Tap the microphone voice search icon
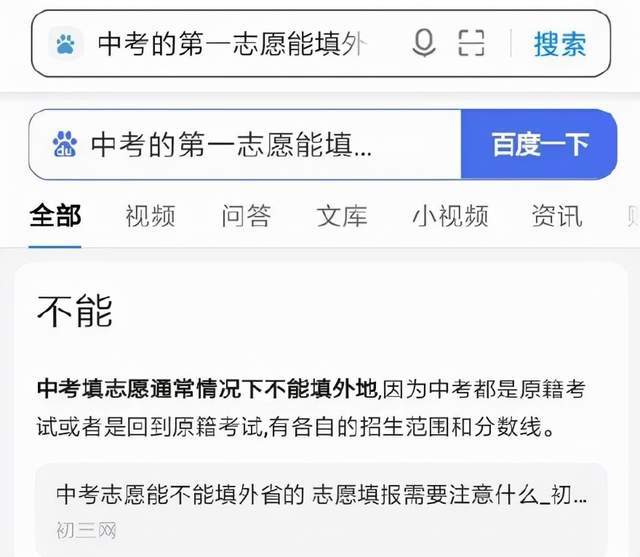This screenshot has width=640, height=557. 424,43
